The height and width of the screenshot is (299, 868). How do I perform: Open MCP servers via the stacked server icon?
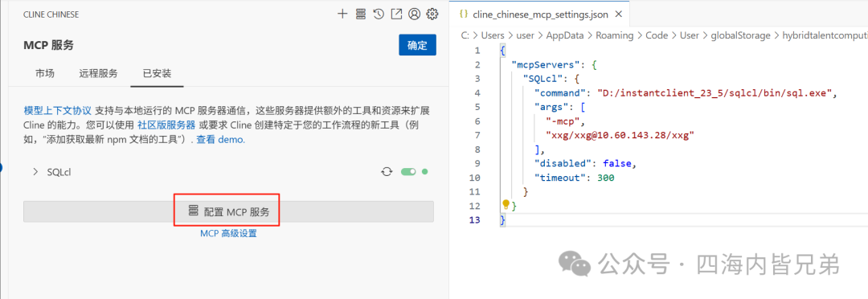pyautogui.click(x=360, y=14)
